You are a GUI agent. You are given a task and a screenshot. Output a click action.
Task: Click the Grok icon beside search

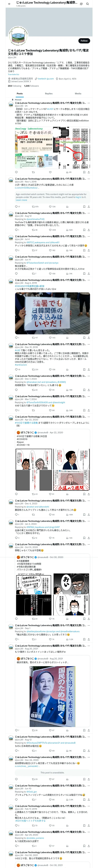(81, 4)
